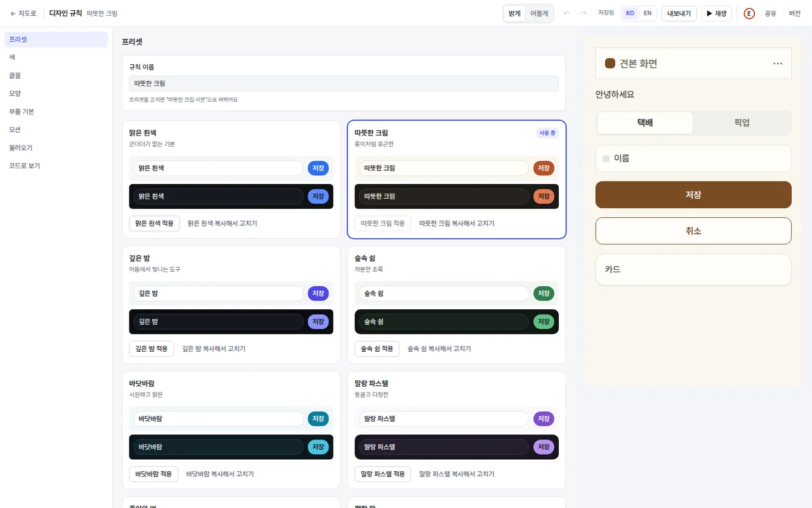
Task: Open the 글꼴 sidebar section
Action: click(56, 76)
